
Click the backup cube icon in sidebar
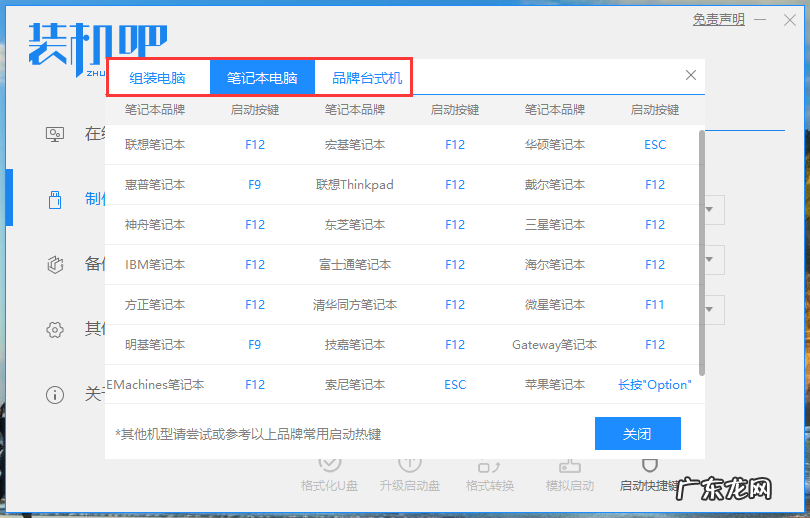[55, 264]
